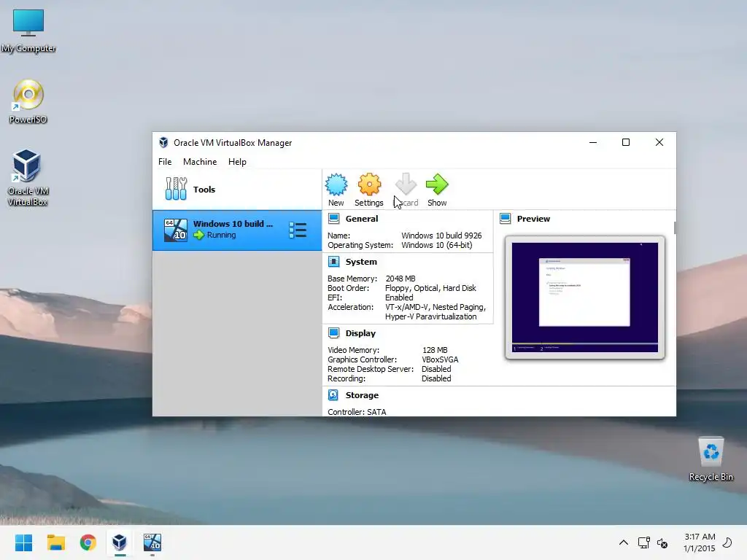
Task: Click the General section heading
Action: pyautogui.click(x=362, y=219)
